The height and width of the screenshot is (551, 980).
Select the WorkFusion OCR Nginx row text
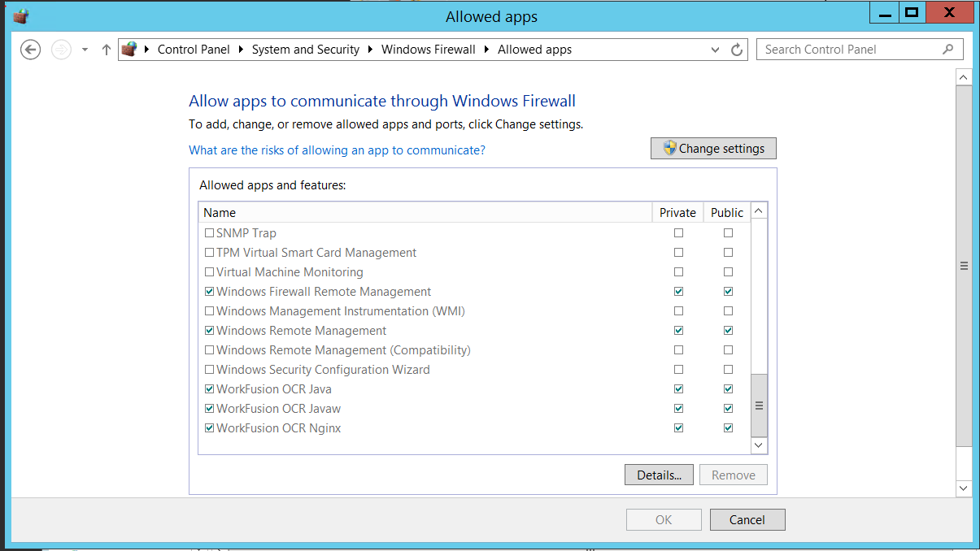pyautogui.click(x=279, y=428)
